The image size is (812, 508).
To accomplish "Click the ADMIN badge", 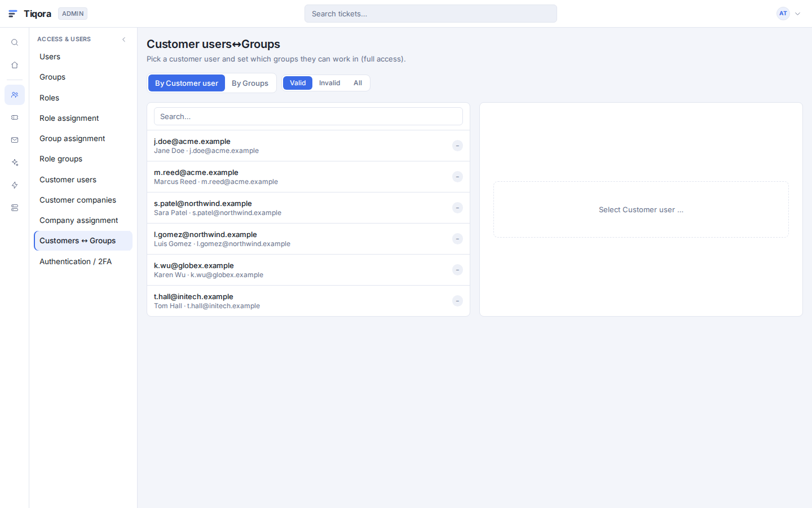I will pyautogui.click(x=73, y=14).
